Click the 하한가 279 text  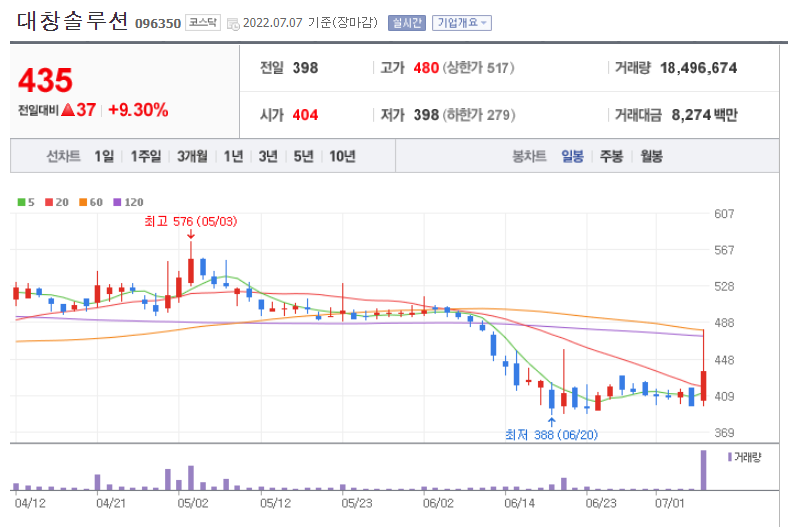[x=479, y=115]
